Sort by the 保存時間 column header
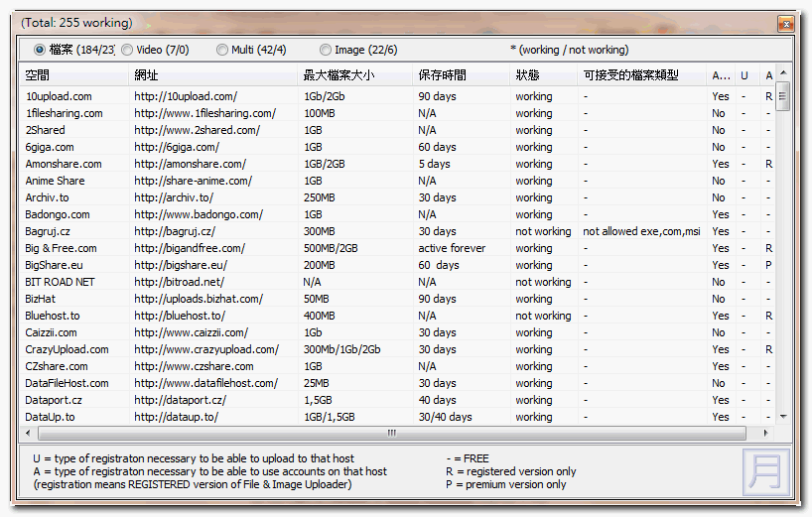The width and height of the screenshot is (812, 517). pos(461,75)
